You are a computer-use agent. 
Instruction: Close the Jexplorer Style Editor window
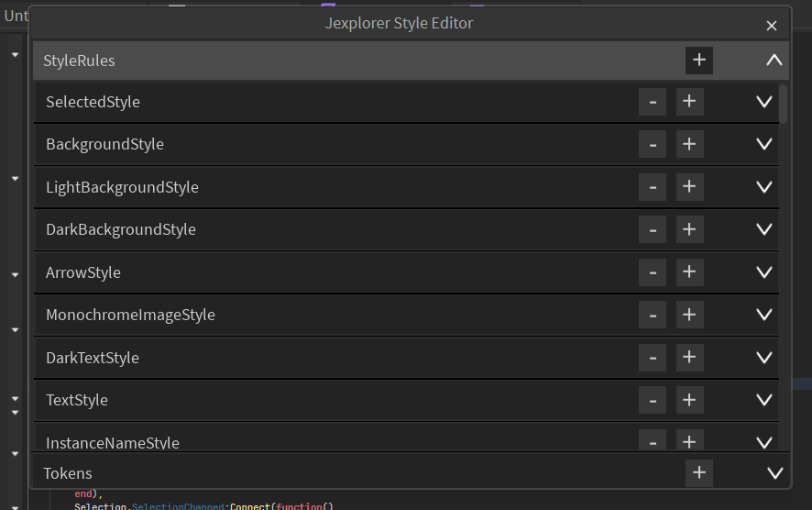pyautogui.click(x=771, y=26)
